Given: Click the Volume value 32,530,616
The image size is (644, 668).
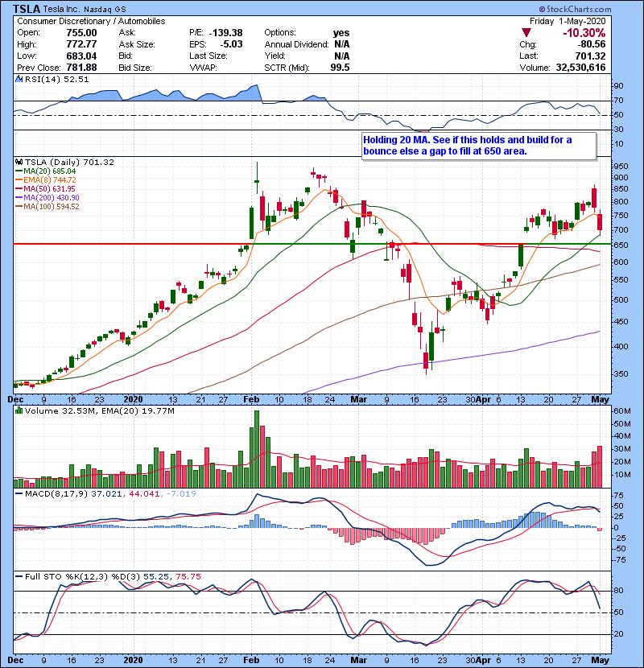Looking at the screenshot, I should [580, 68].
